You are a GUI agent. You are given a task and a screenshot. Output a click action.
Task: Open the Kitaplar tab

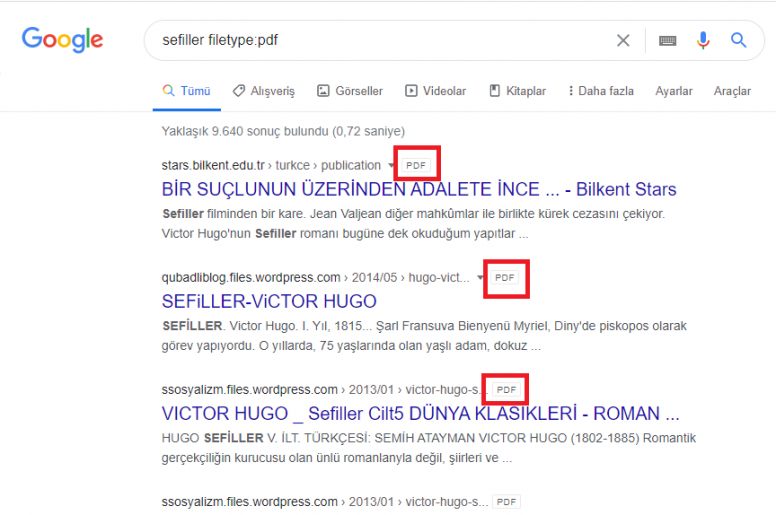[517, 91]
